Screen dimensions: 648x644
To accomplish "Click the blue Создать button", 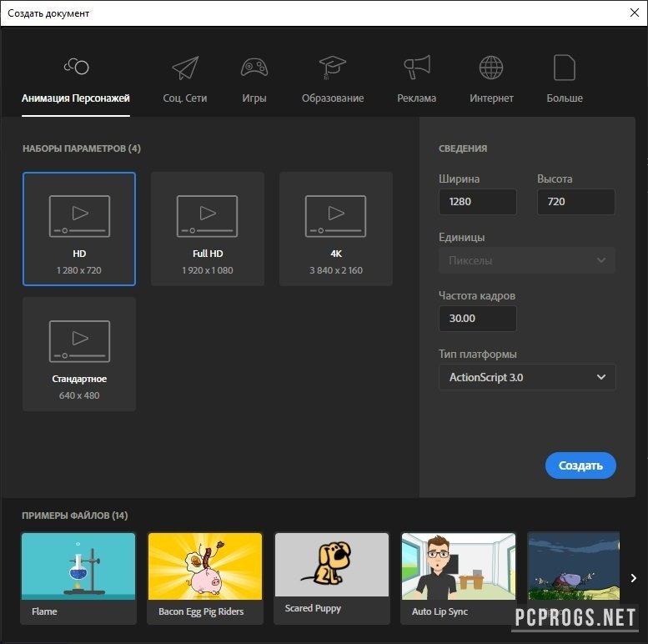I will (x=580, y=465).
